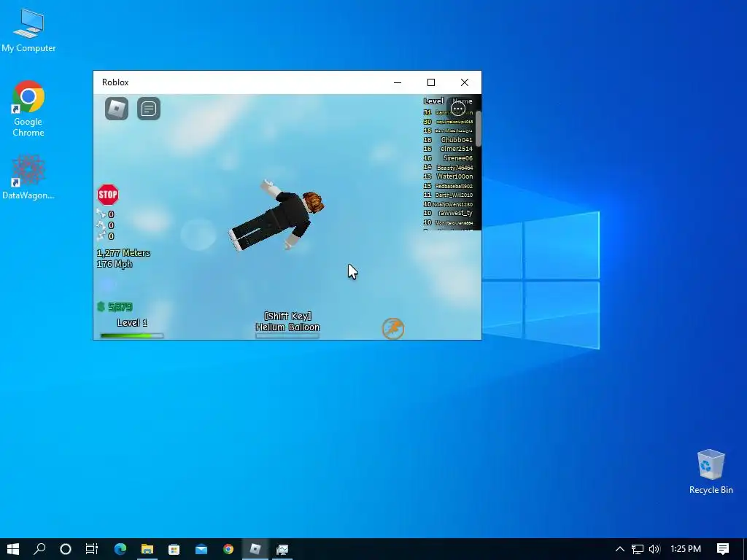Open taskbar search magnifier
Image resolution: width=747 pixels, height=560 pixels.
(x=39, y=549)
